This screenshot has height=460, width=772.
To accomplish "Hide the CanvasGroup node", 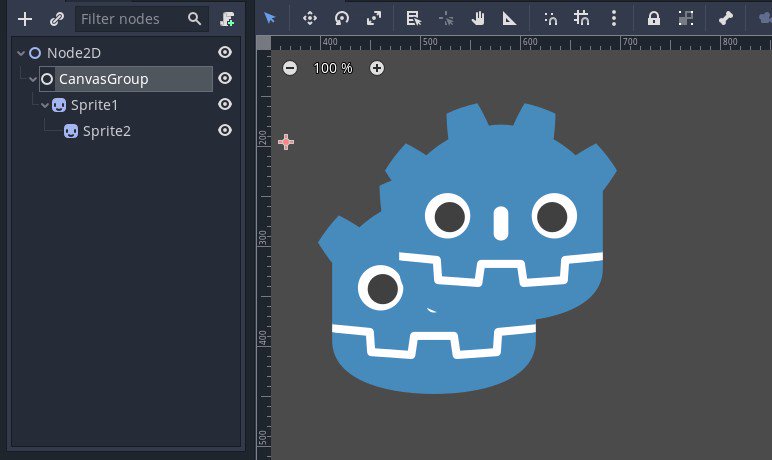I will (225, 78).
